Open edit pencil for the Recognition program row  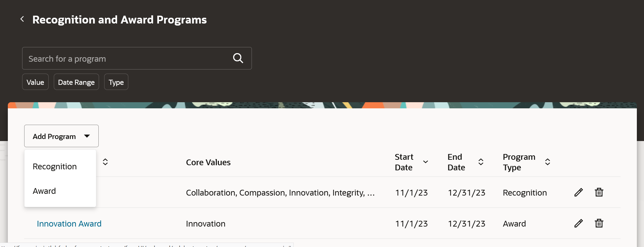pyautogui.click(x=578, y=192)
